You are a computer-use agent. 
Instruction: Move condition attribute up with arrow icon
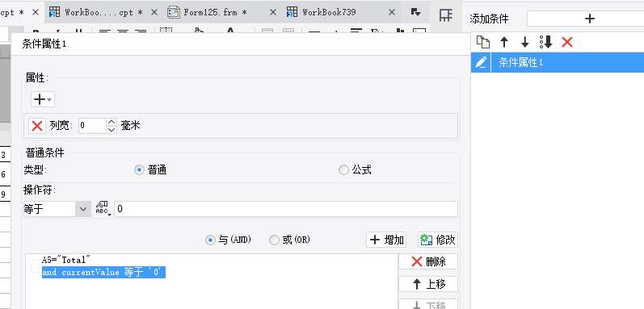(504, 42)
